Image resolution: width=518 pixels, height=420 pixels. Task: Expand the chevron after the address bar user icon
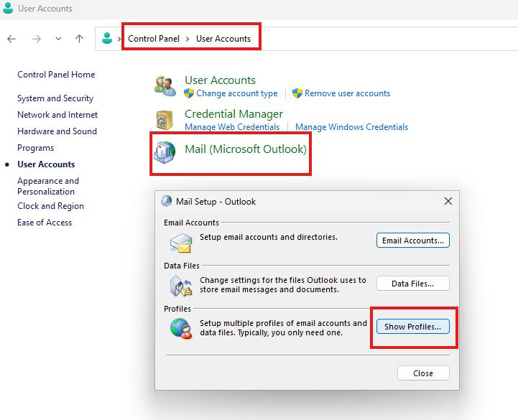pyautogui.click(x=119, y=39)
